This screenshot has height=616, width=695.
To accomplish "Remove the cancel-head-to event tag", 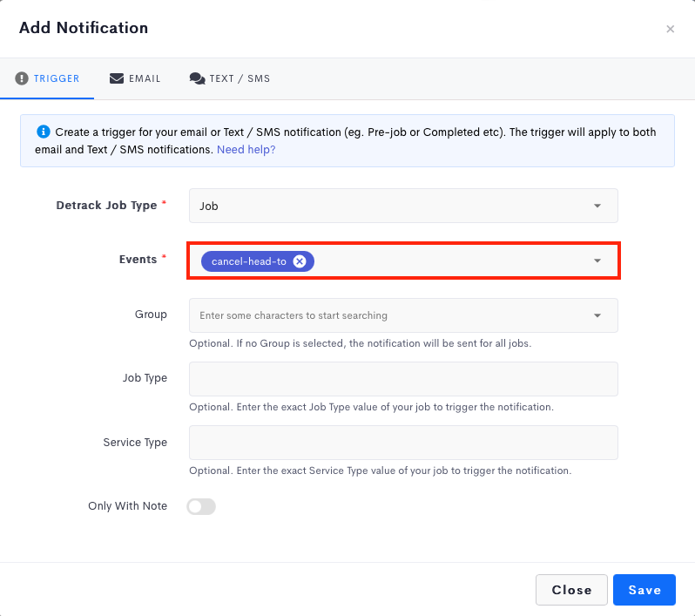I will (300, 261).
